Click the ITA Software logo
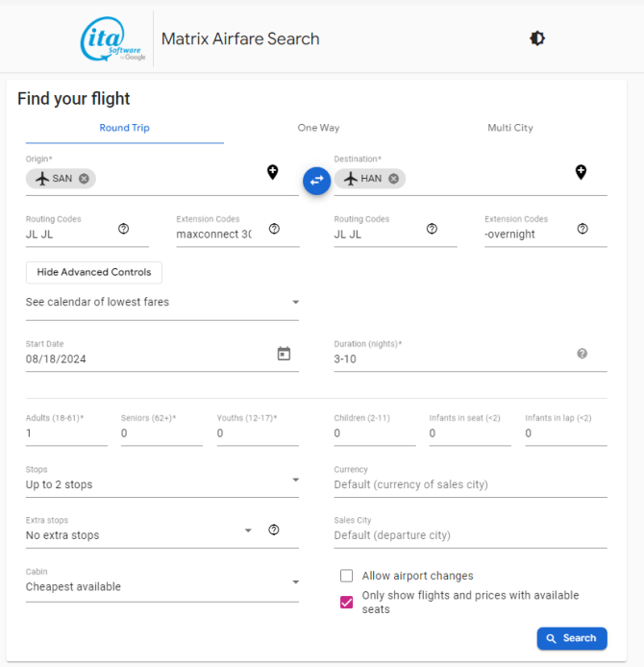This screenshot has width=644, height=667. click(112, 39)
